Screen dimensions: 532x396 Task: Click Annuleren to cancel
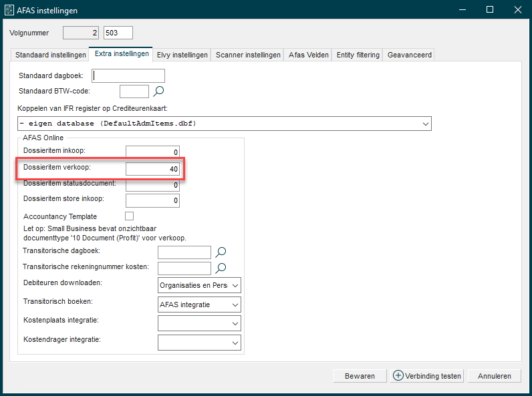(x=495, y=376)
